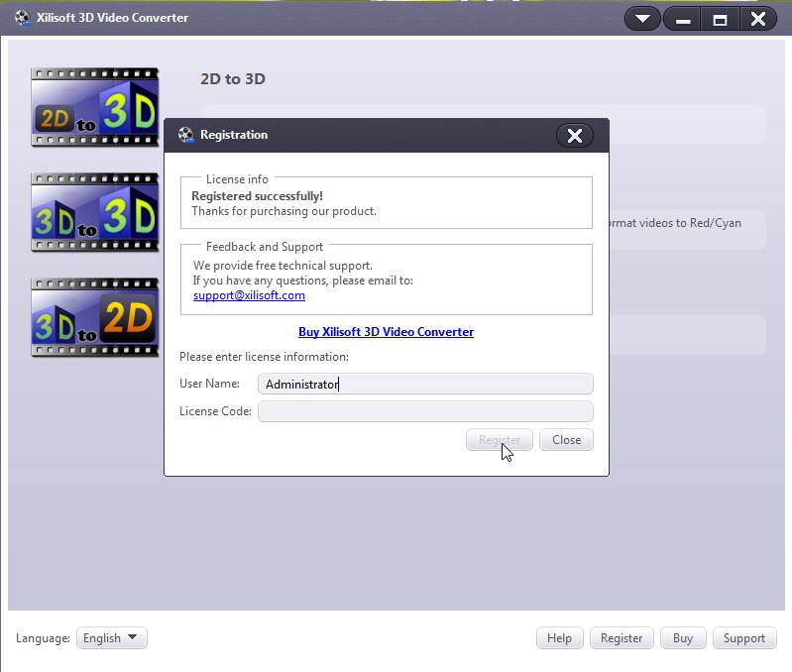Image resolution: width=792 pixels, height=672 pixels.
Task: Click the Support button in the bottom bar
Action: 744,638
